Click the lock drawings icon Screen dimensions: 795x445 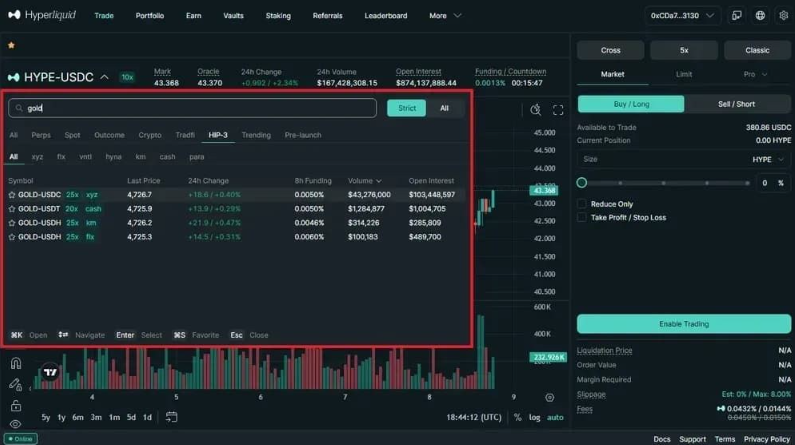click(16, 405)
